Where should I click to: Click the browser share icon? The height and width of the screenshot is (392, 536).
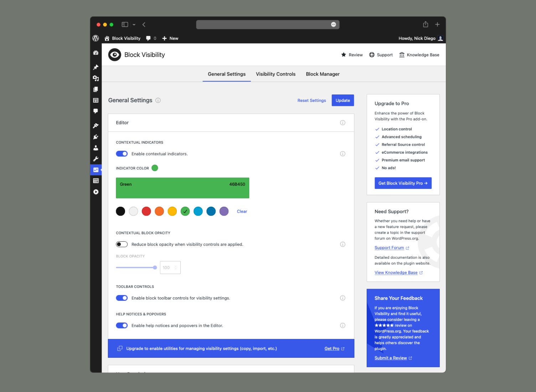tap(426, 24)
